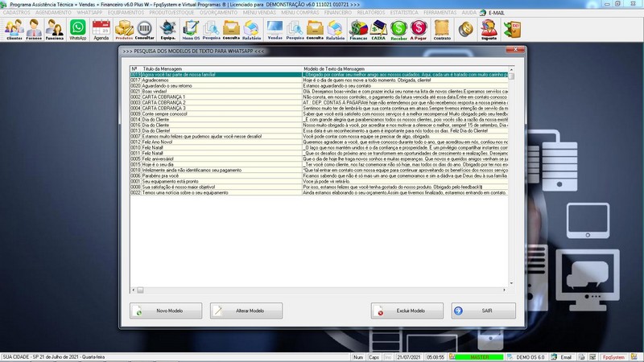Open the Suporte icon

(x=489, y=30)
